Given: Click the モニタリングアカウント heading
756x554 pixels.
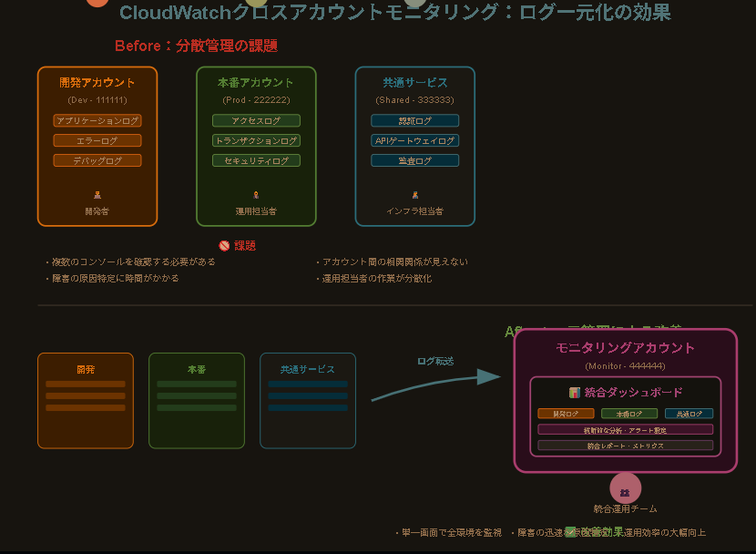Looking at the screenshot, I should (x=626, y=348).
